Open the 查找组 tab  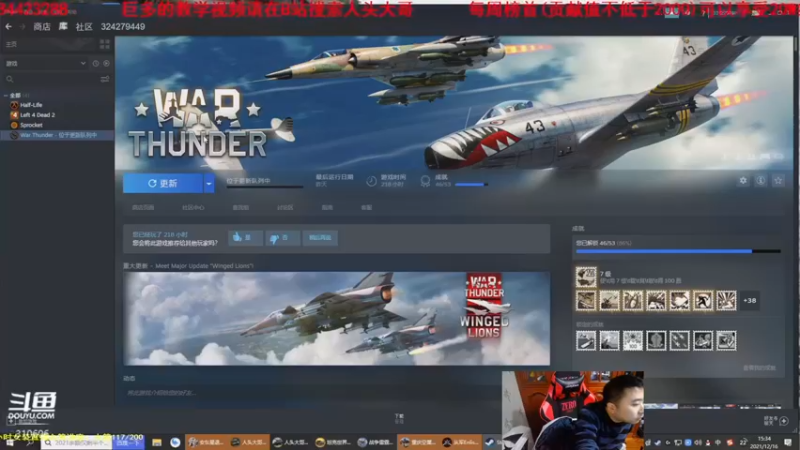coord(240,208)
